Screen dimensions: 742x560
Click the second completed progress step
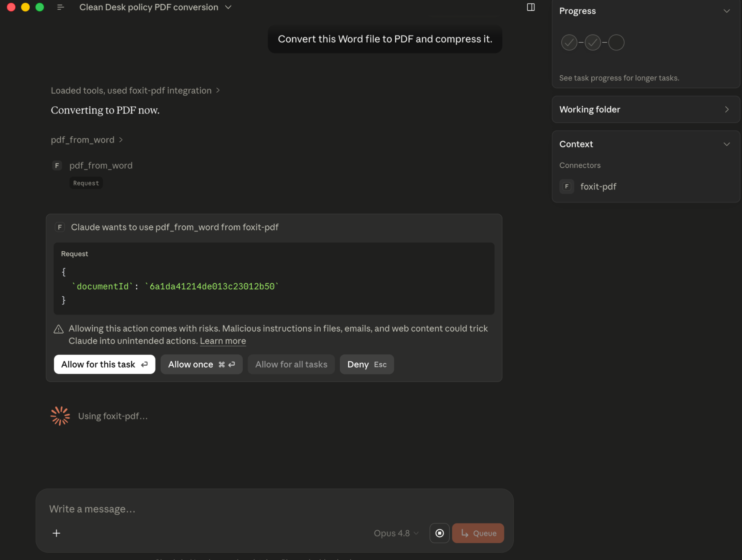click(593, 43)
